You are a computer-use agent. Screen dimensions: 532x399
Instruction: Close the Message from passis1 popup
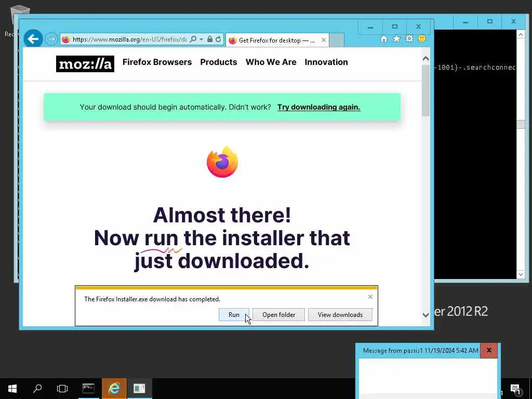coord(489,350)
